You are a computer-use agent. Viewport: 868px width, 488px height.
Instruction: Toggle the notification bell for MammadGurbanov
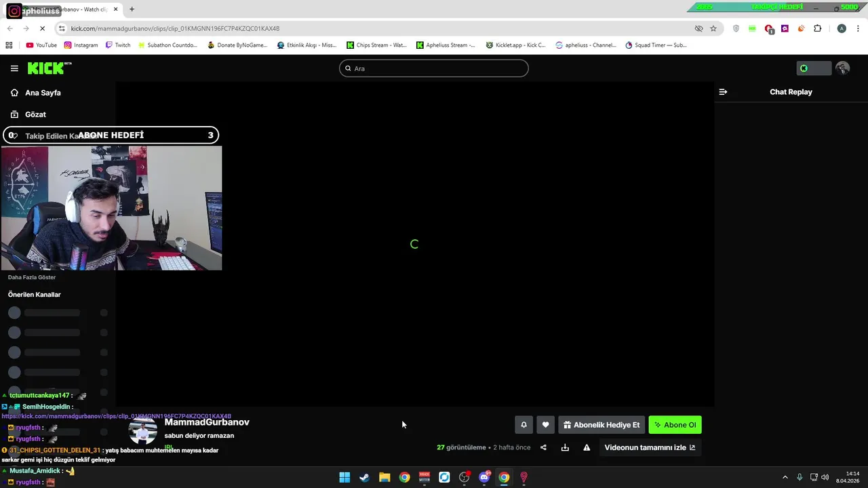click(x=524, y=425)
